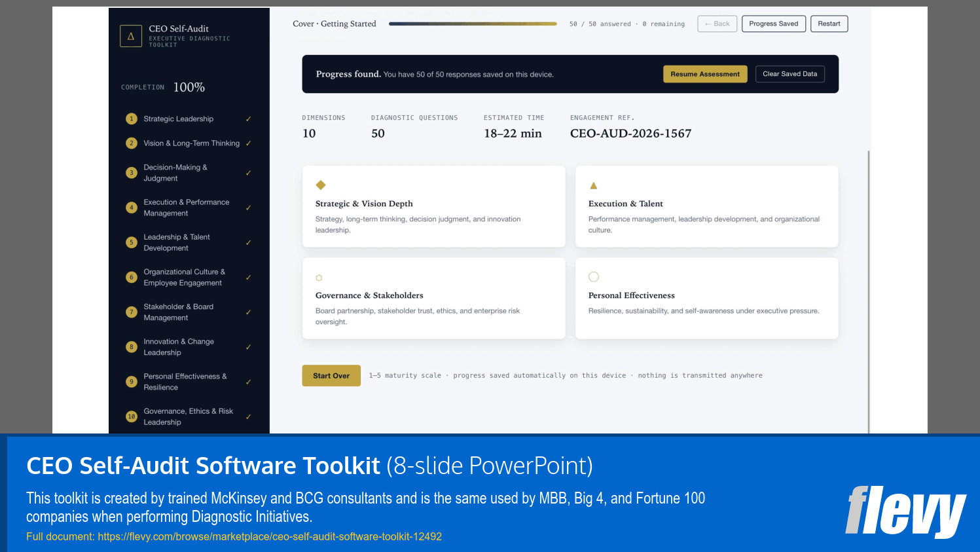
Task: Click the checkmark beside Governance, Ethics & Risk Leadership
Action: pos(249,416)
